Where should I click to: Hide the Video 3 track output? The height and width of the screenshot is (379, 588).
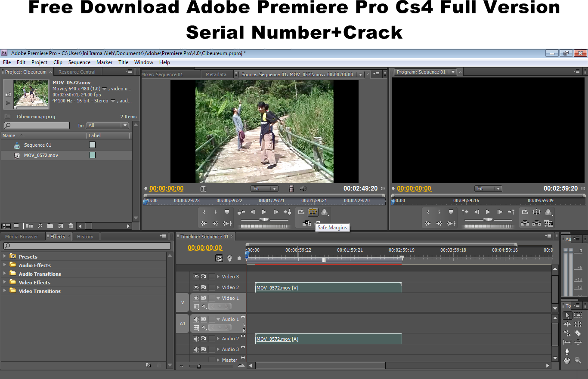(x=196, y=277)
